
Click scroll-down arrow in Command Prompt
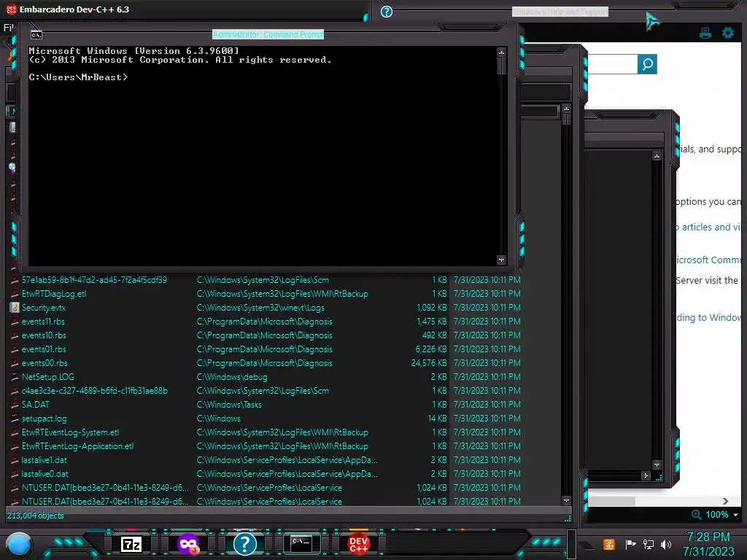501,260
